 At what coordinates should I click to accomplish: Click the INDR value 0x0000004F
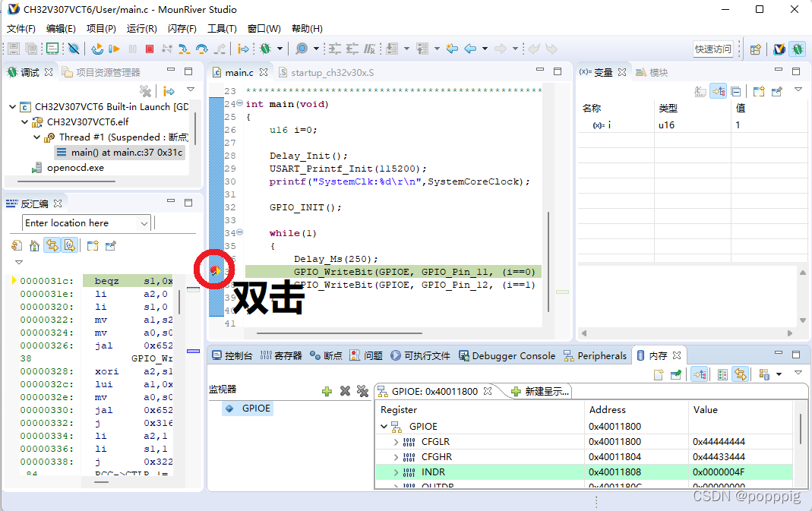point(719,472)
